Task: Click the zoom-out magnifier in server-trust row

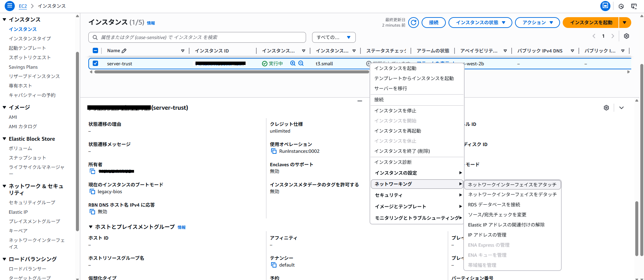Action: tap(301, 63)
